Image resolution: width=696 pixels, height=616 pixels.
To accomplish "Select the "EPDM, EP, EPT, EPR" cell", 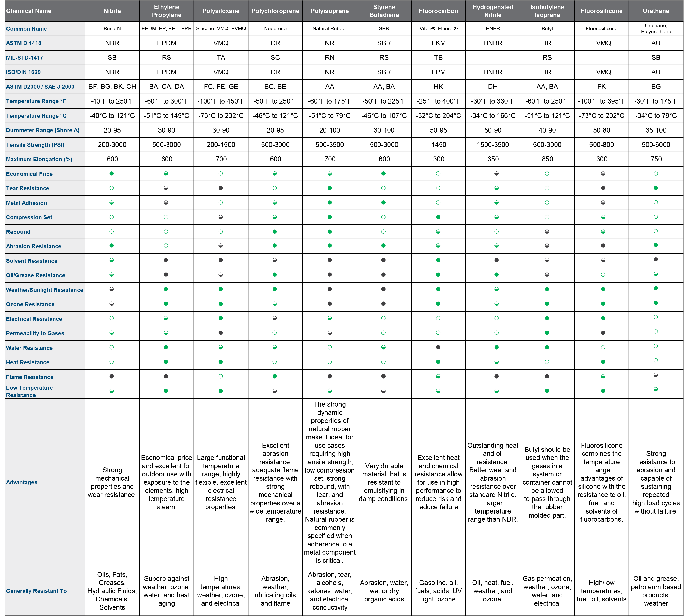I will (x=167, y=29).
